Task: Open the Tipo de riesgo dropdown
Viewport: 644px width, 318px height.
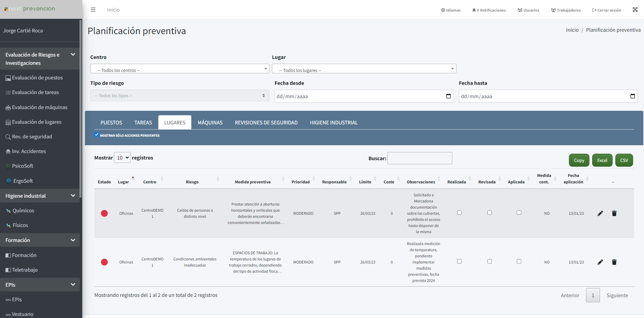Action: pos(180,95)
